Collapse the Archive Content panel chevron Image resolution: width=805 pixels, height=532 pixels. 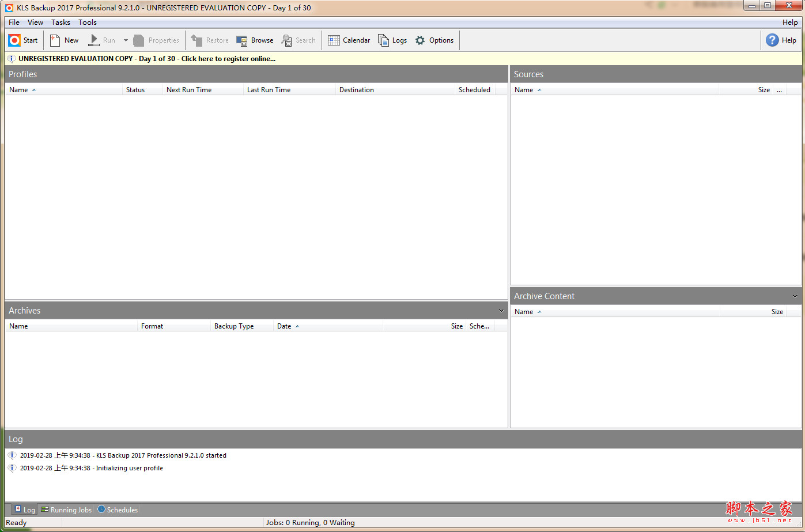tap(795, 296)
